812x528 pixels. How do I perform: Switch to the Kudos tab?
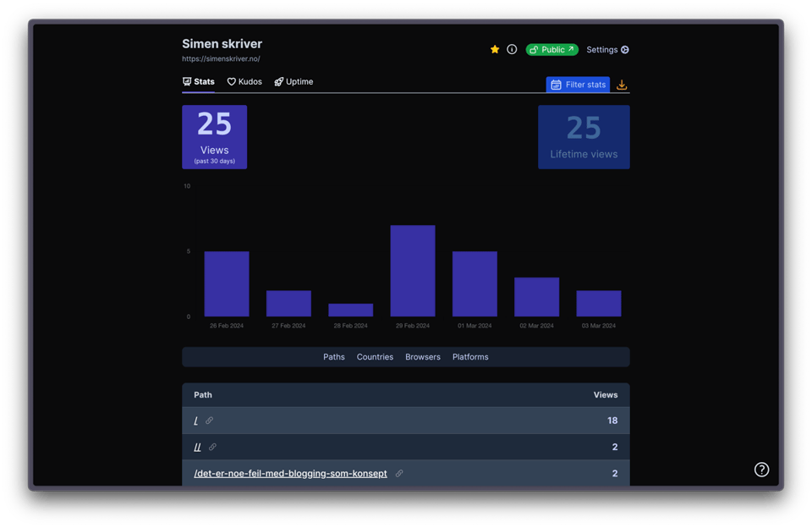click(x=244, y=82)
